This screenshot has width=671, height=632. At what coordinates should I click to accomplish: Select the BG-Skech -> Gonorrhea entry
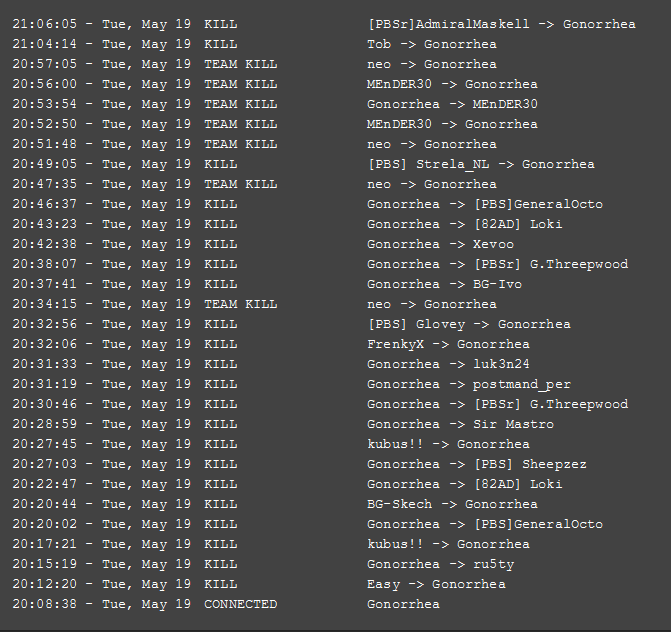pos(451,504)
